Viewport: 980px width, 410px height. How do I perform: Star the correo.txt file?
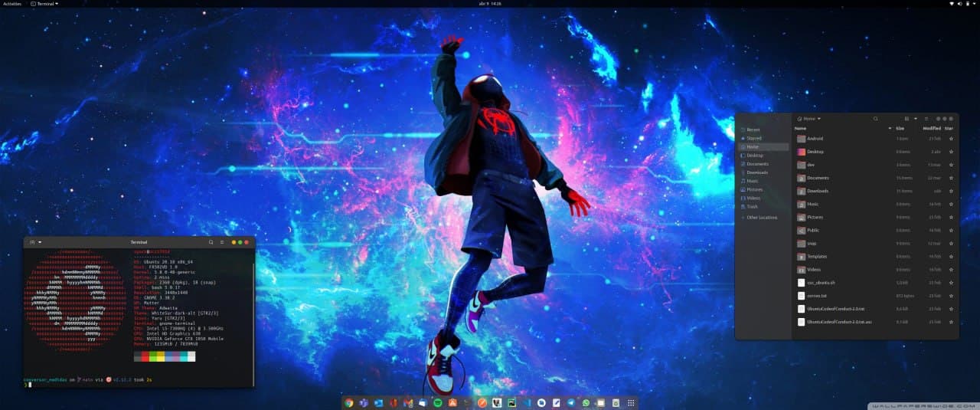(951, 296)
